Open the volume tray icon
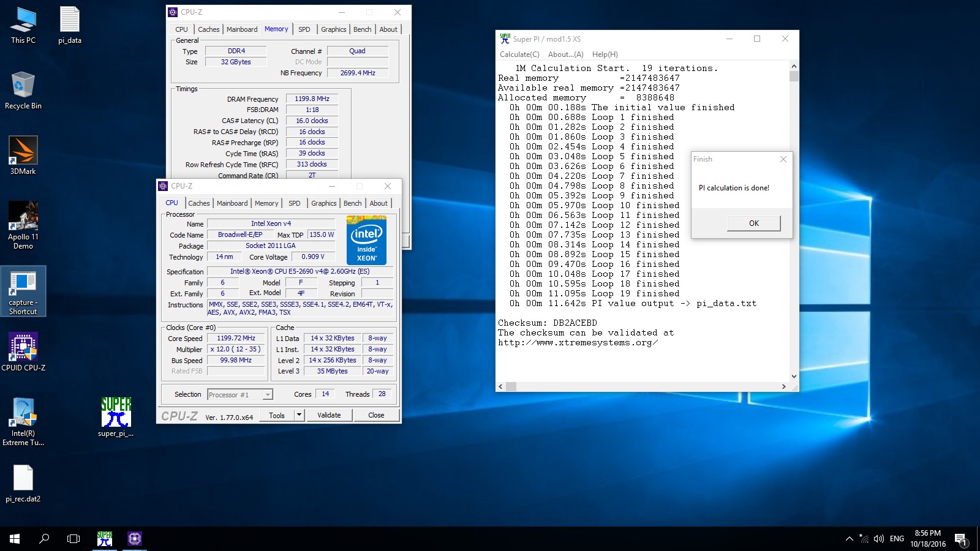Image resolution: width=980 pixels, height=551 pixels. pos(879,539)
